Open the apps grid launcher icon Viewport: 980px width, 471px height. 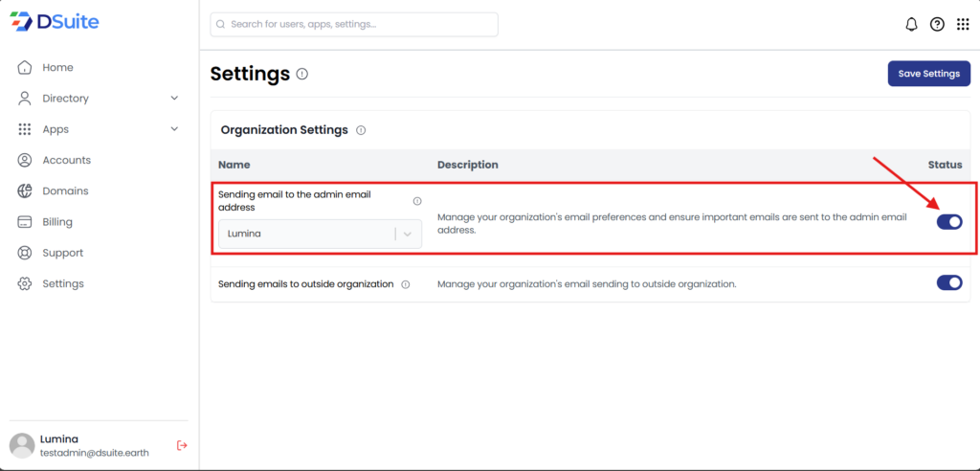pos(963,25)
